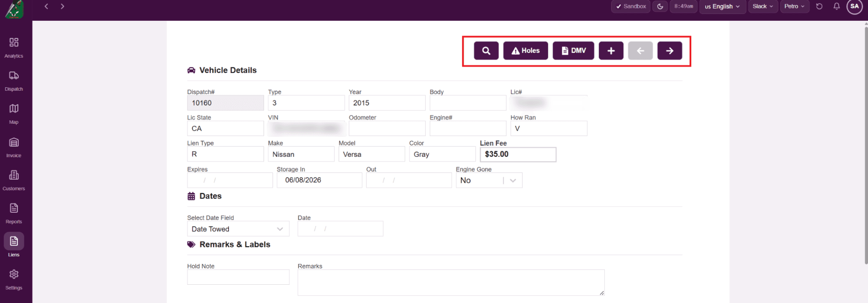
Task: Open the Slack dropdown menu
Action: (x=763, y=7)
